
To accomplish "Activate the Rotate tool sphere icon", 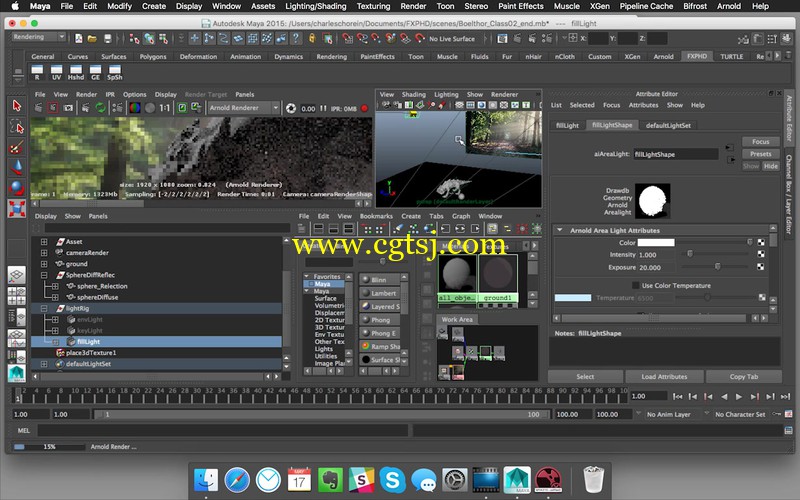I will 16,188.
